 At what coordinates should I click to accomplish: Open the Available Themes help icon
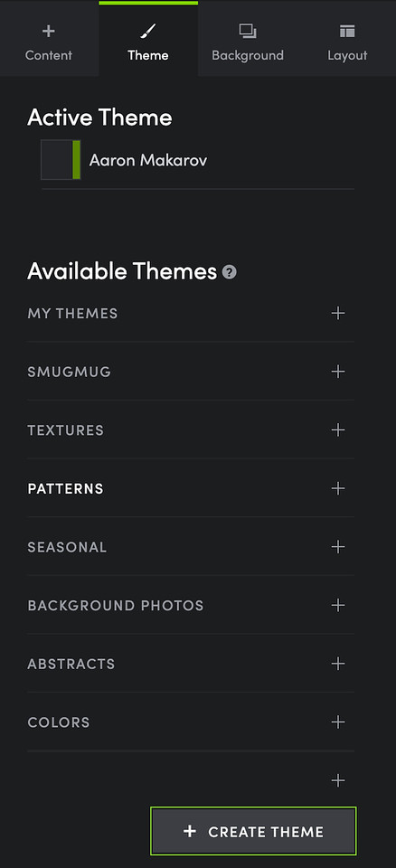coord(230,272)
